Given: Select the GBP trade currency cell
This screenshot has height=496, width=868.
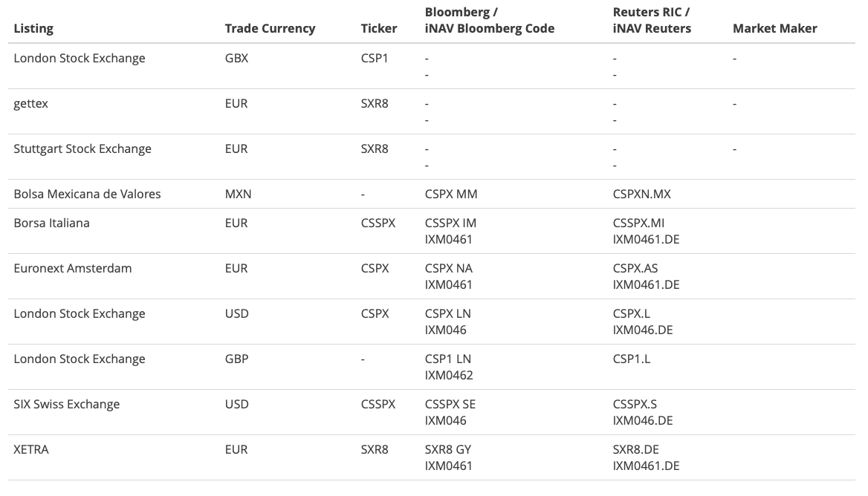Looking at the screenshot, I should 236,359.
